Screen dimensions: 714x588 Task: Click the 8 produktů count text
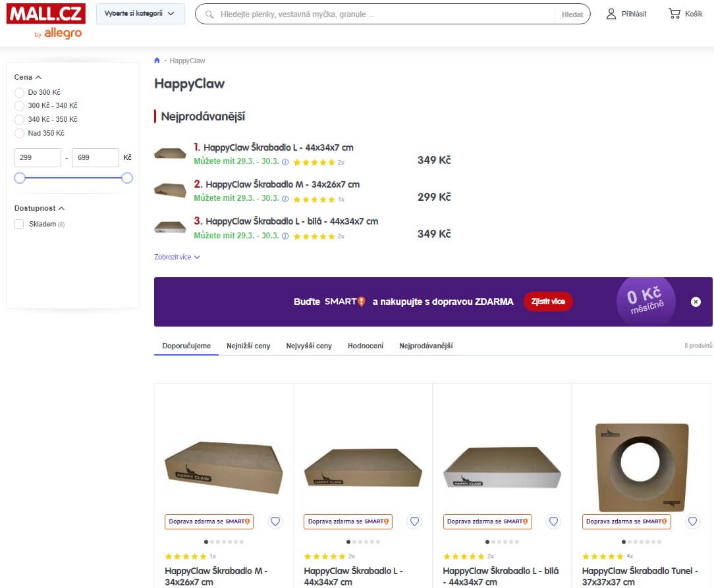coord(698,346)
